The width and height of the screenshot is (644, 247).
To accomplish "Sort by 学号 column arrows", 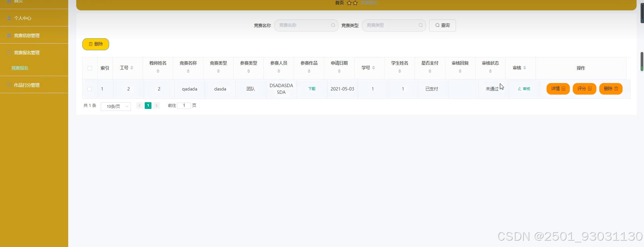I will tap(373, 68).
